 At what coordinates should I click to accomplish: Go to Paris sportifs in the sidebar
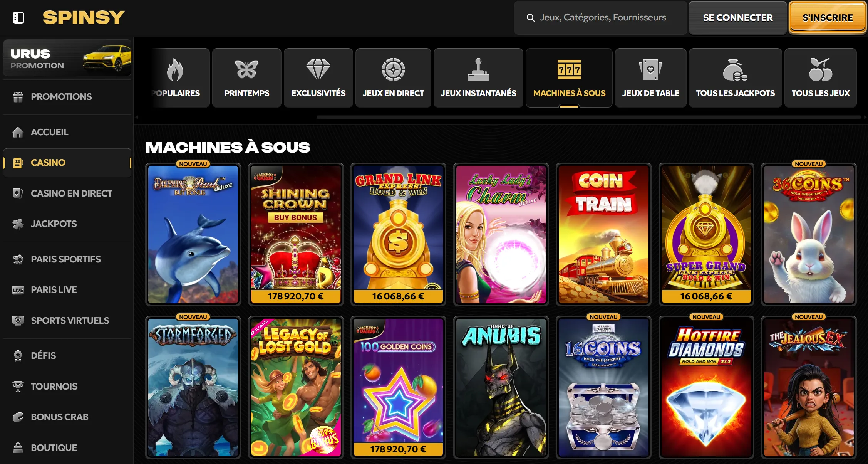(x=67, y=259)
